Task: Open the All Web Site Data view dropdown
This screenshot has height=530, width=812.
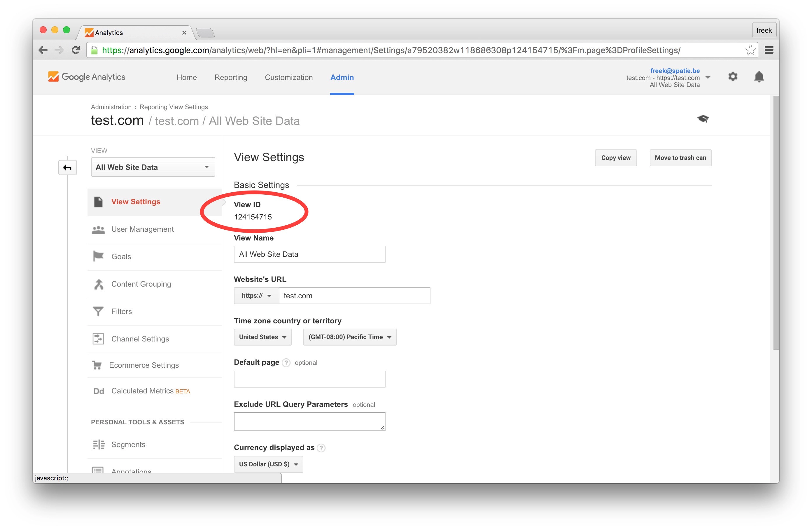Action: tap(153, 167)
